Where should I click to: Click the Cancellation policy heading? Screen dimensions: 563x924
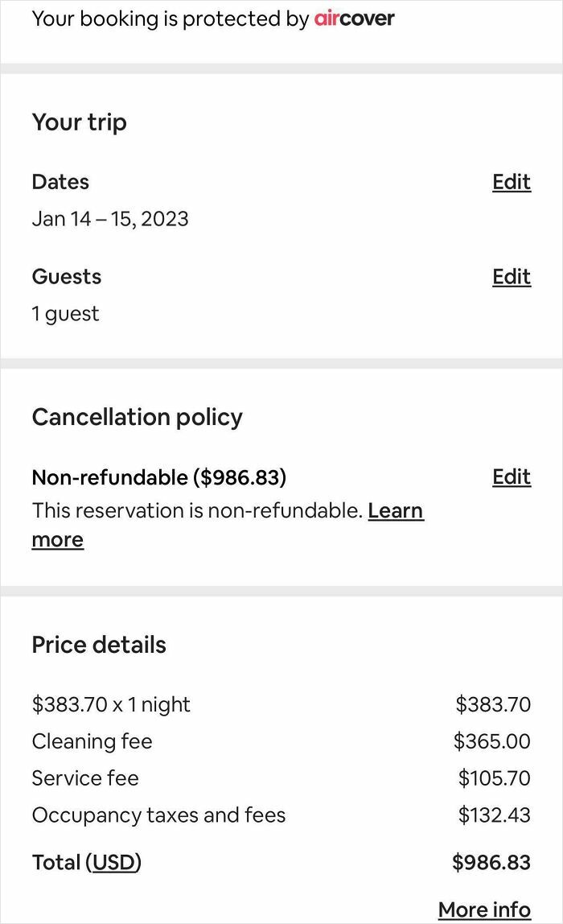[x=137, y=417]
